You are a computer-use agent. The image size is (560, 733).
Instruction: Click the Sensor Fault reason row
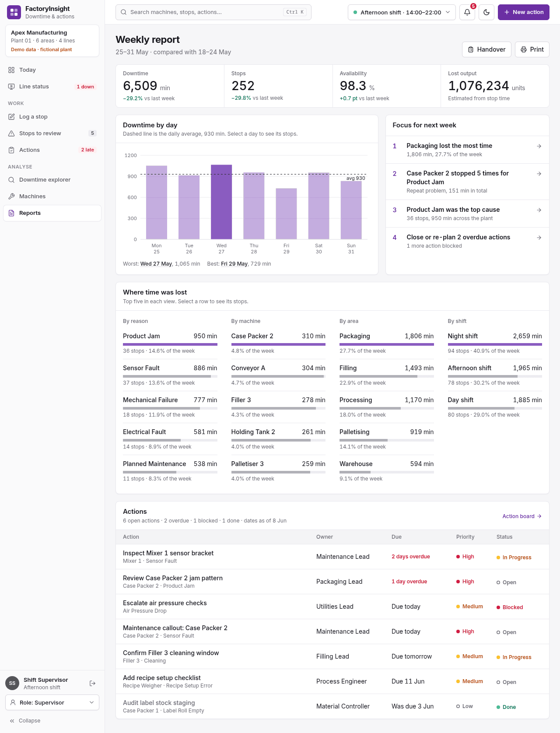point(170,375)
